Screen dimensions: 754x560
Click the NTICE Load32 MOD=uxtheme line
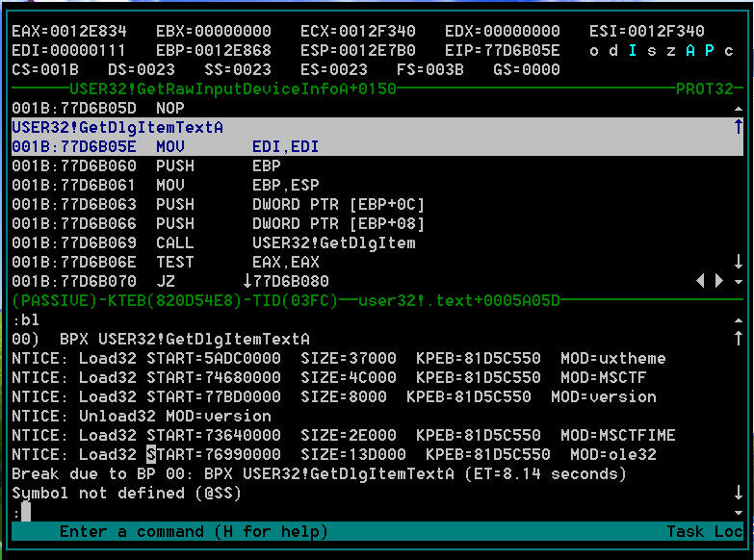click(339, 358)
